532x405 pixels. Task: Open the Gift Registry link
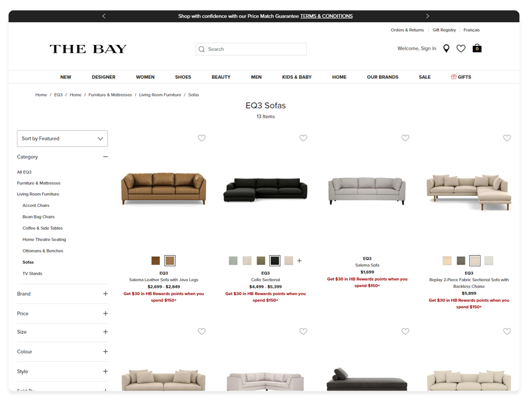click(x=444, y=30)
